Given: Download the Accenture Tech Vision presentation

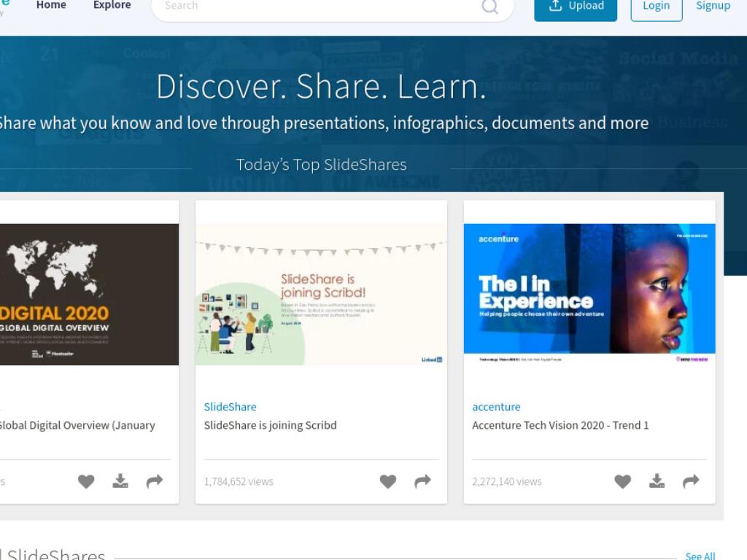Looking at the screenshot, I should pos(657,481).
